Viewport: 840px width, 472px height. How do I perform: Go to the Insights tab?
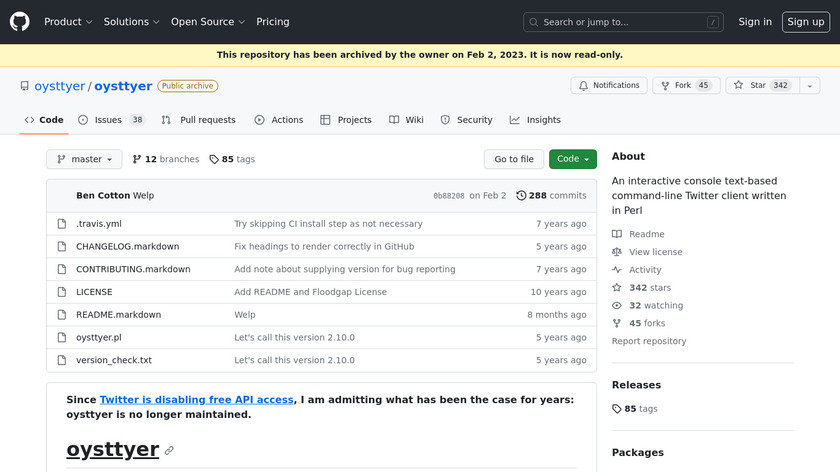tap(535, 120)
